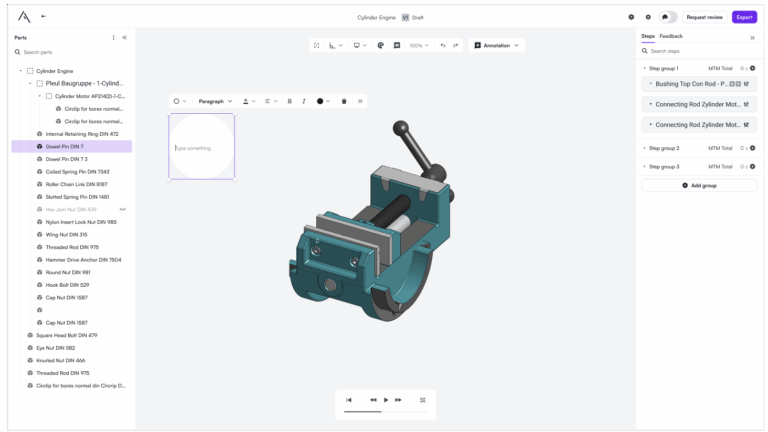
Task: Click the back arrow in the header
Action: pyautogui.click(x=43, y=16)
